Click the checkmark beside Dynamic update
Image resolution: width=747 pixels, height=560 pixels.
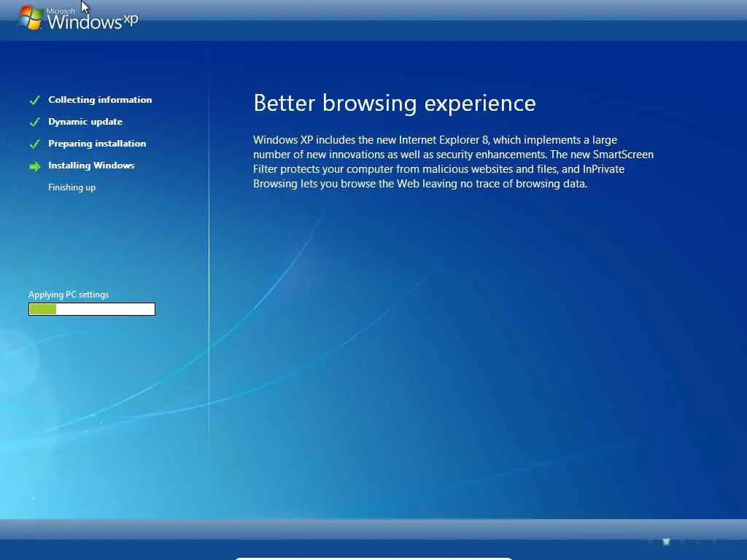[x=35, y=122]
